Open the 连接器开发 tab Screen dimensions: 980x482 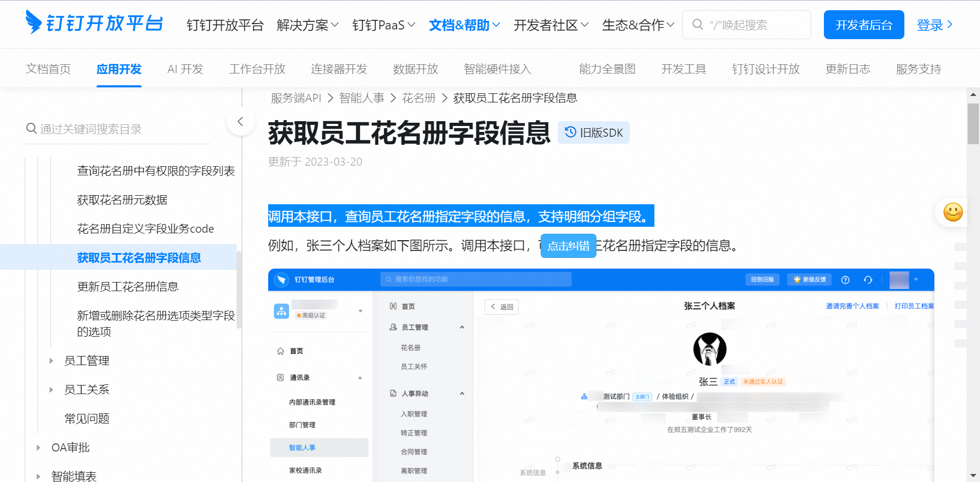click(x=339, y=69)
